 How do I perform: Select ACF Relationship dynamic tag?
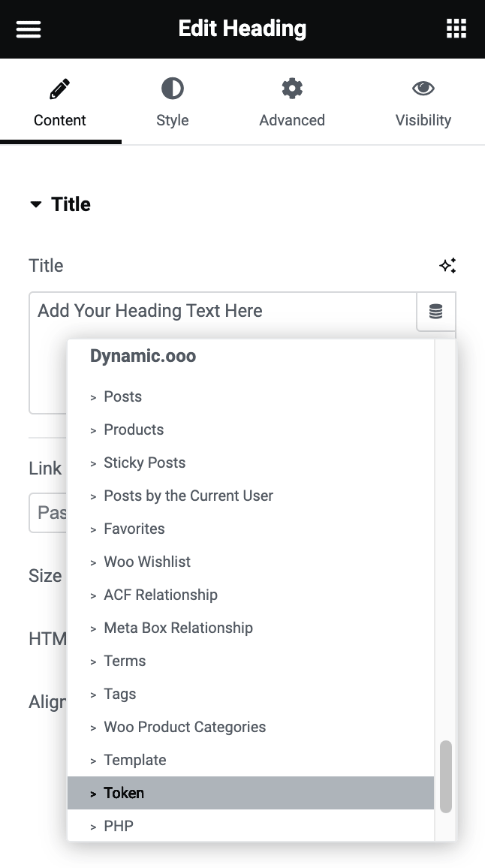[161, 595]
